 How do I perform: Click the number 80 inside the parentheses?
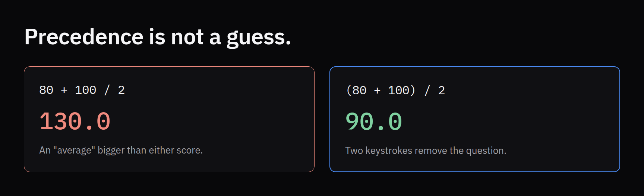click(x=359, y=90)
